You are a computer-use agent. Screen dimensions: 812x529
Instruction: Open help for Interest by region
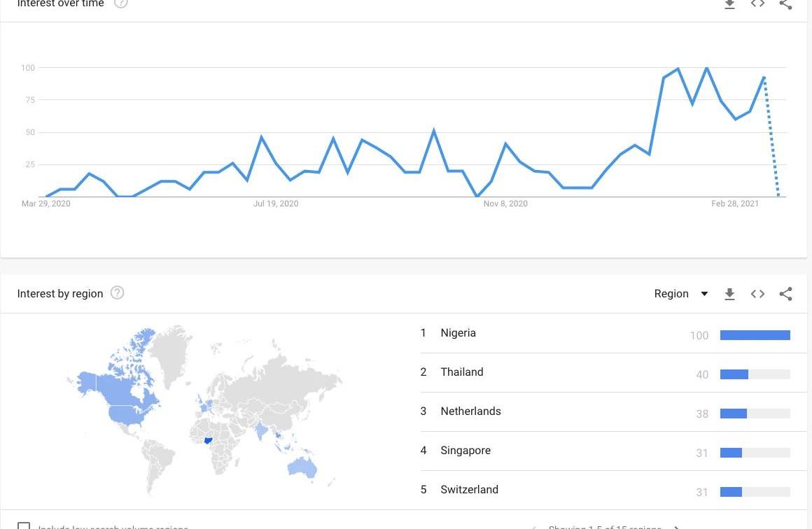click(118, 293)
